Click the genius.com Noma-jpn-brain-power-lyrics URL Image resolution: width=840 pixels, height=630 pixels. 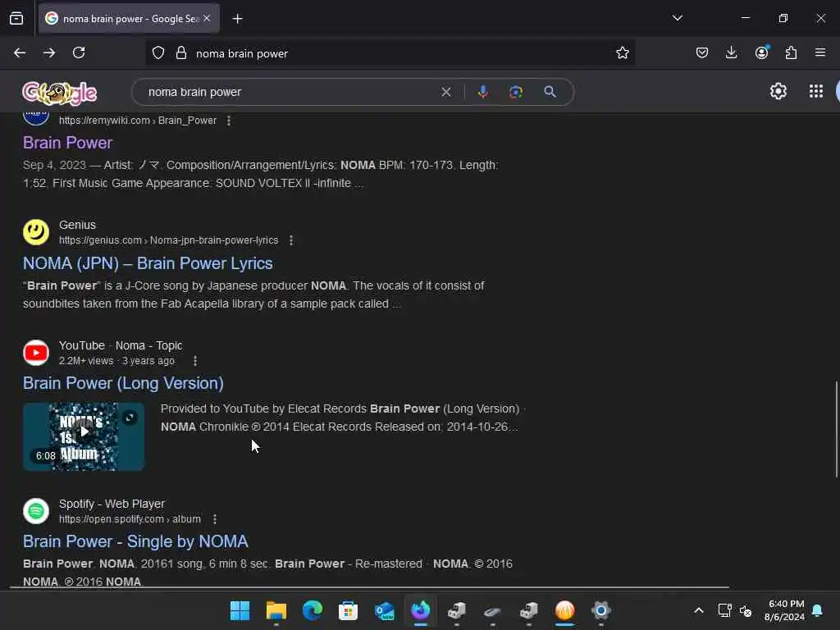tap(169, 240)
